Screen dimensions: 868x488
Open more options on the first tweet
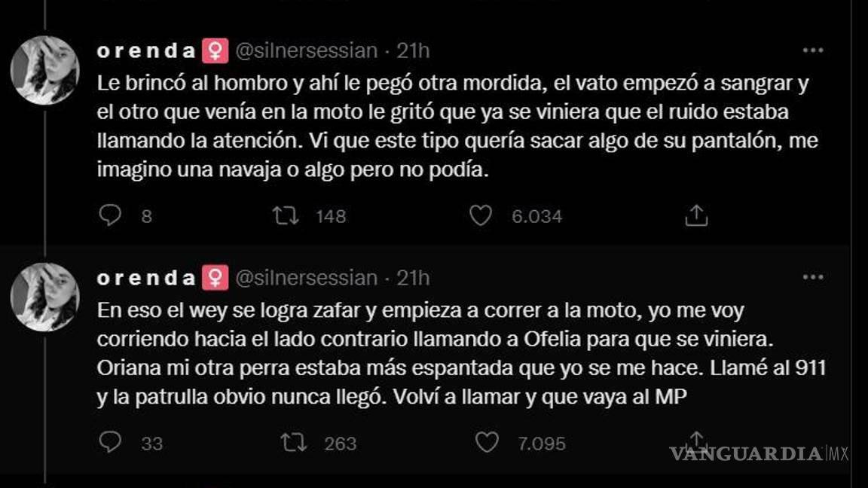812,50
